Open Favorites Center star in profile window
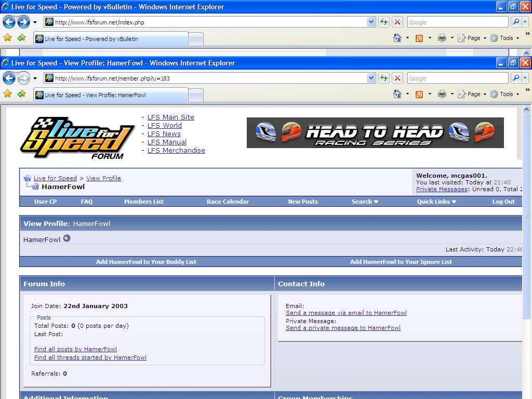The width and height of the screenshot is (532, 399). 7,94
